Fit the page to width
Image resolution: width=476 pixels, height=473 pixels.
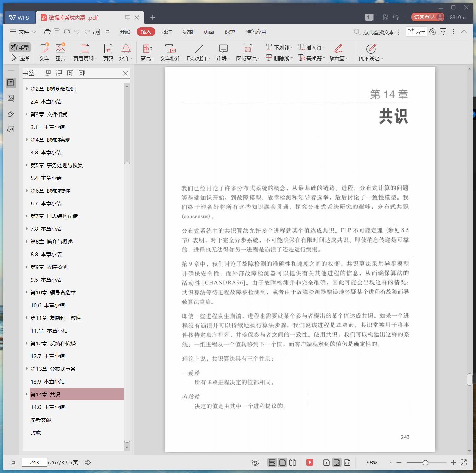[347, 463]
